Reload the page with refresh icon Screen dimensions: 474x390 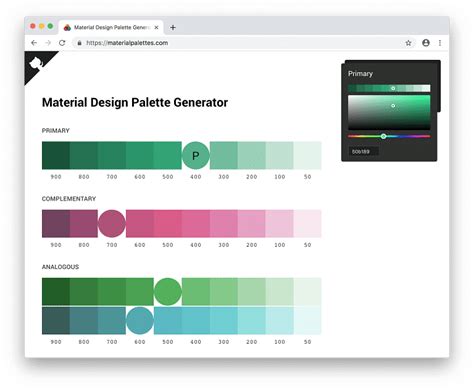coord(62,43)
